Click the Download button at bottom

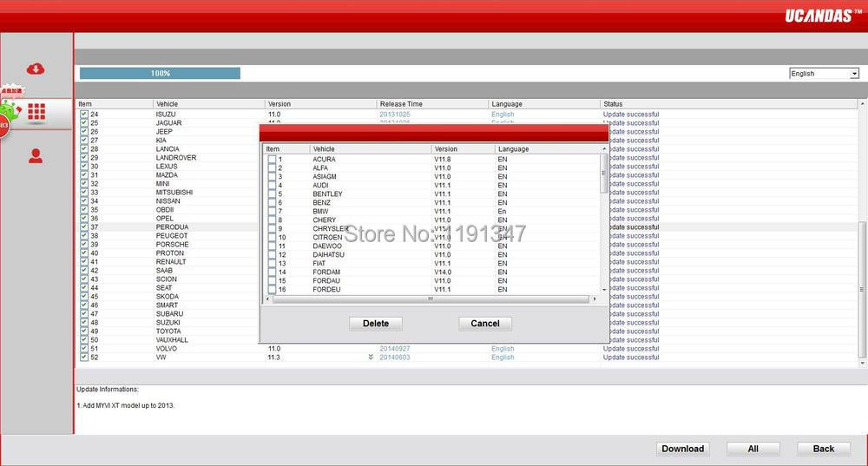(682, 449)
